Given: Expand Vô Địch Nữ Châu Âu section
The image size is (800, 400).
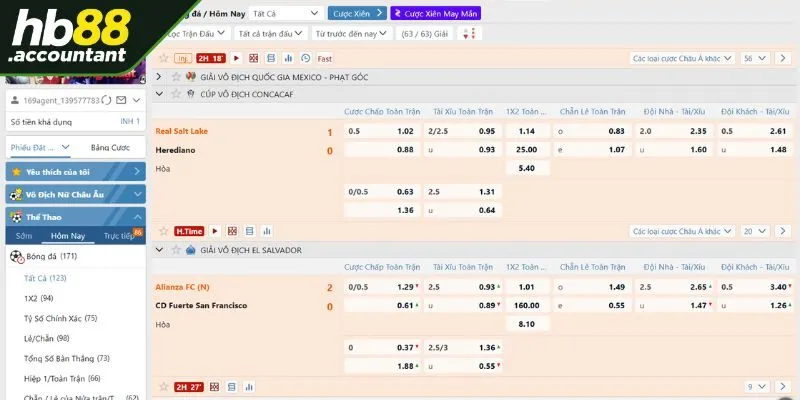Looking at the screenshot, I should click(76, 194).
